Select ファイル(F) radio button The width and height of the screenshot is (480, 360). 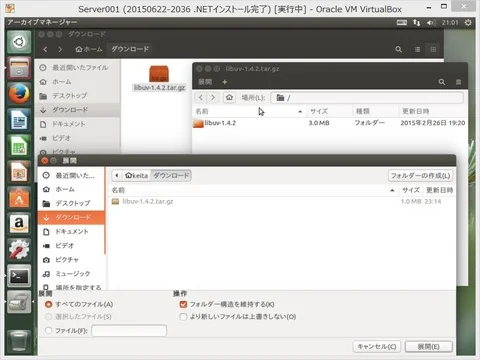[49, 330]
